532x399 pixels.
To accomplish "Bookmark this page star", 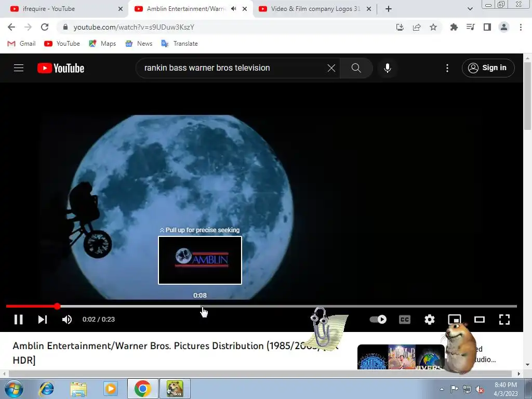I will click(x=433, y=27).
